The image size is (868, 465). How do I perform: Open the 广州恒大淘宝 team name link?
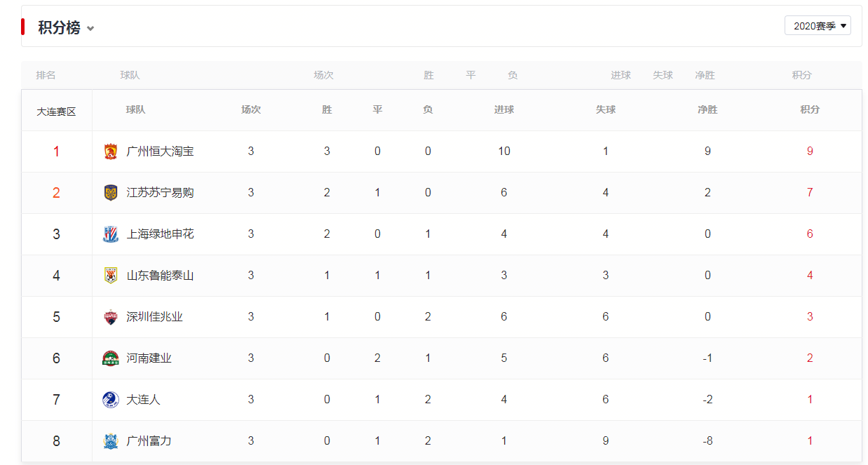point(160,151)
